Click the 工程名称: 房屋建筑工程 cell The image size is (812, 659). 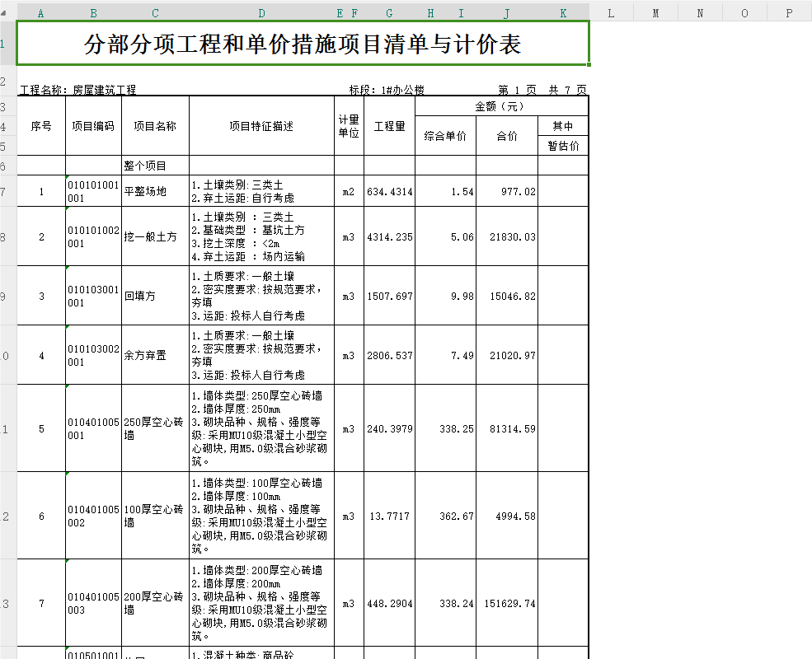(x=77, y=90)
